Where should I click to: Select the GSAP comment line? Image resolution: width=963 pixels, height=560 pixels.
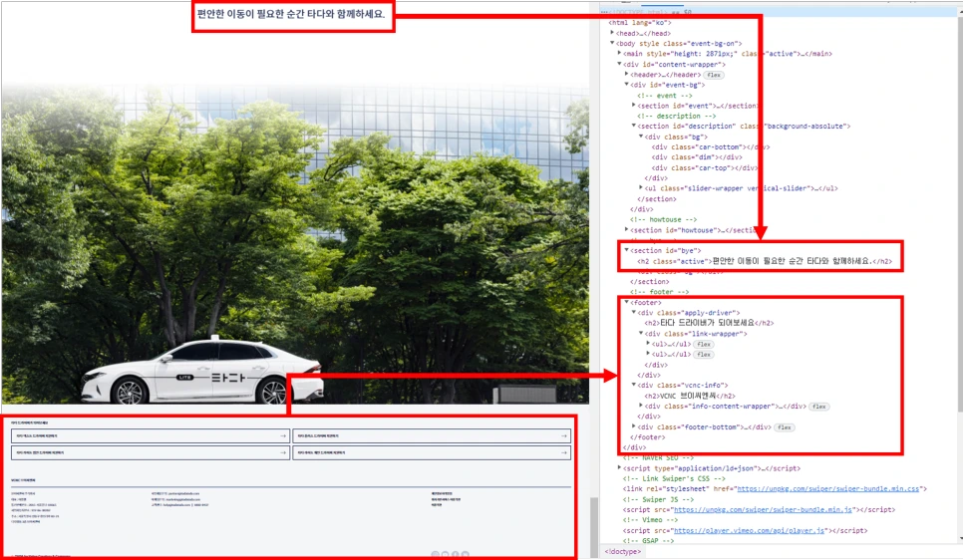coord(649,540)
